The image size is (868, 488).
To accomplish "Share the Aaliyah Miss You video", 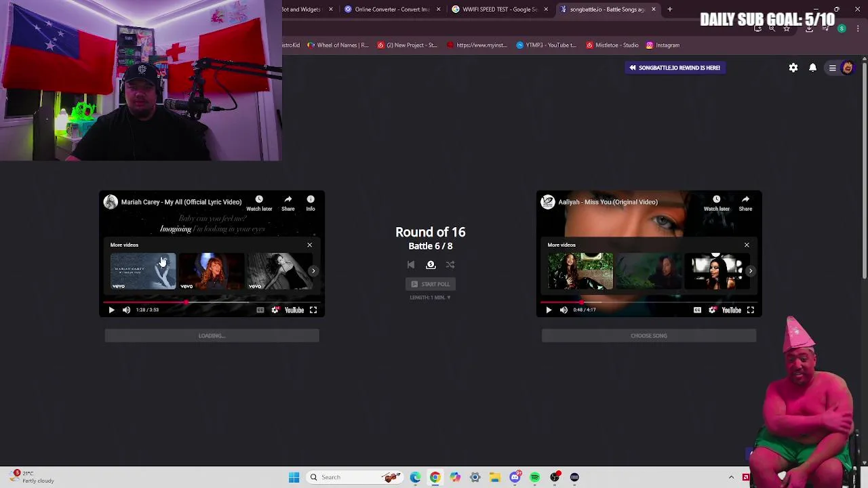I will tap(745, 203).
